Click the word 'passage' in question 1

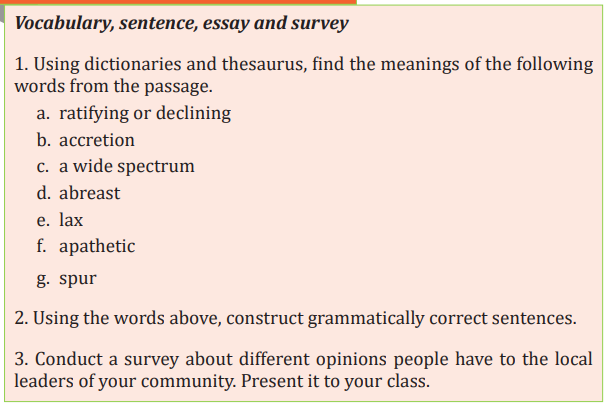tap(178, 87)
